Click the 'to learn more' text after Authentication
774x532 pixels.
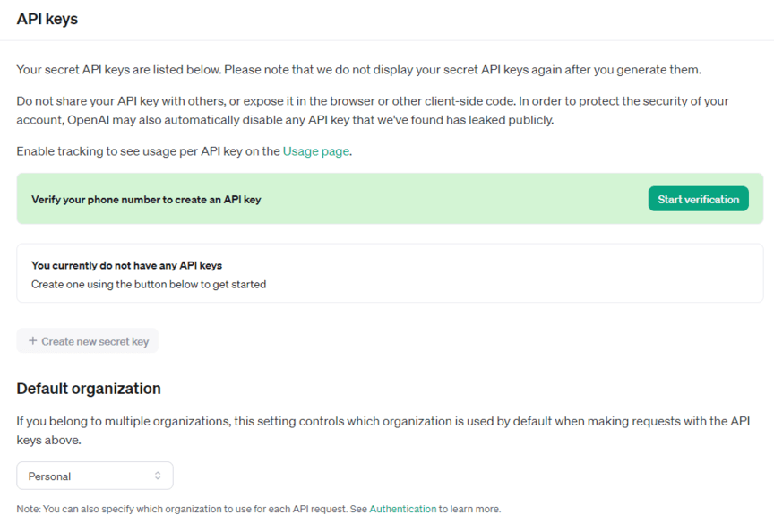pyautogui.click(x=470, y=509)
